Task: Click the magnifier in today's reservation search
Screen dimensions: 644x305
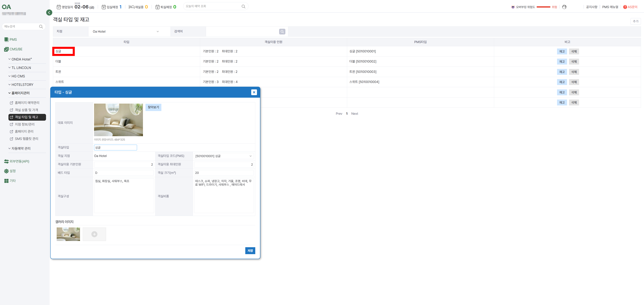Action: 243,6
